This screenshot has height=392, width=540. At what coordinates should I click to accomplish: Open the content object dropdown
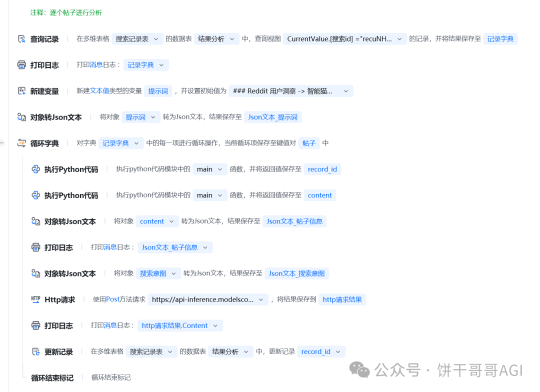[x=157, y=221]
